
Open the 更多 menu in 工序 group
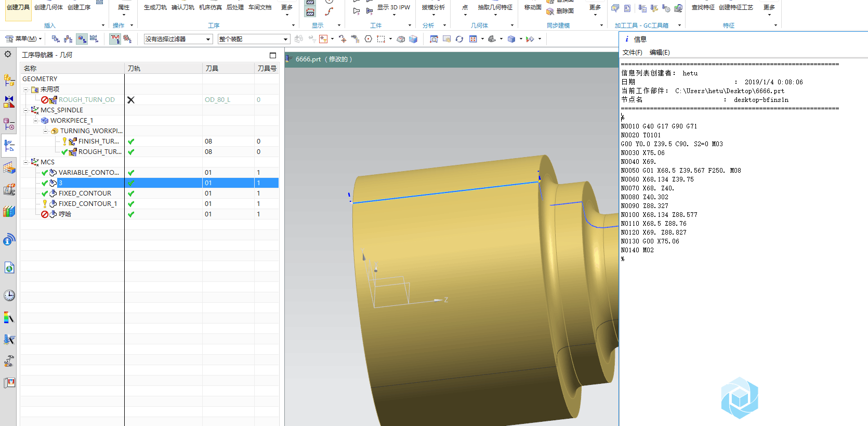point(287,10)
